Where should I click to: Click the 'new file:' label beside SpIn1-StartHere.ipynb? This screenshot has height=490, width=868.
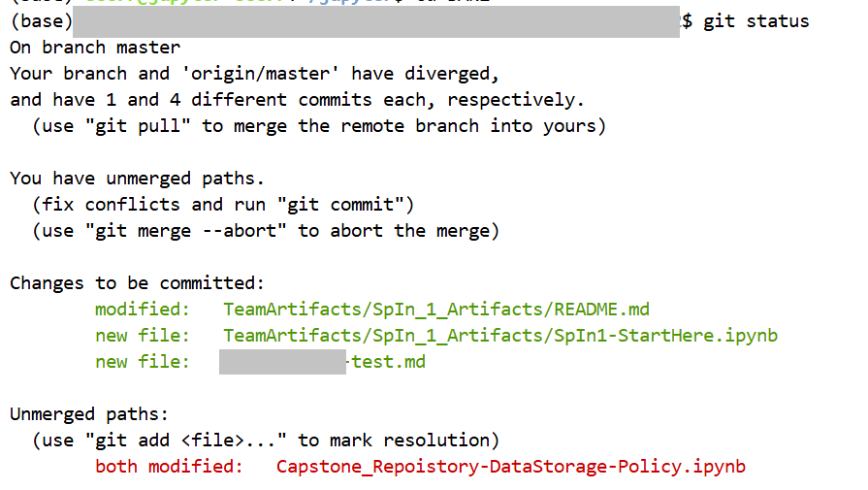[x=143, y=336]
